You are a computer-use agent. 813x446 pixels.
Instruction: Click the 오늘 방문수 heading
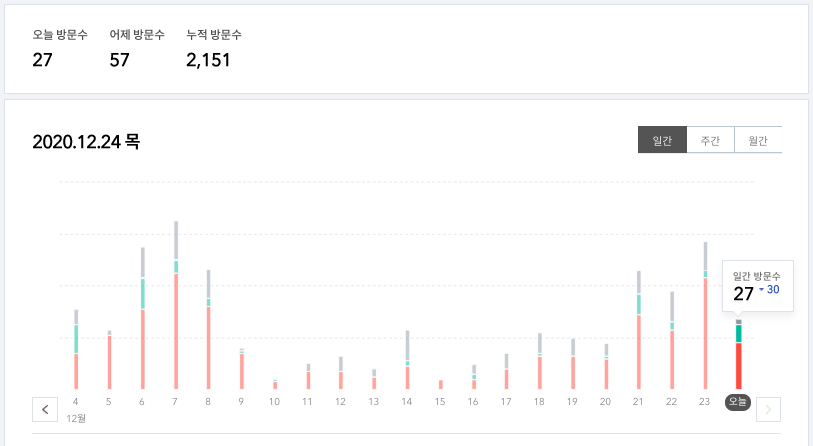[x=60, y=35]
